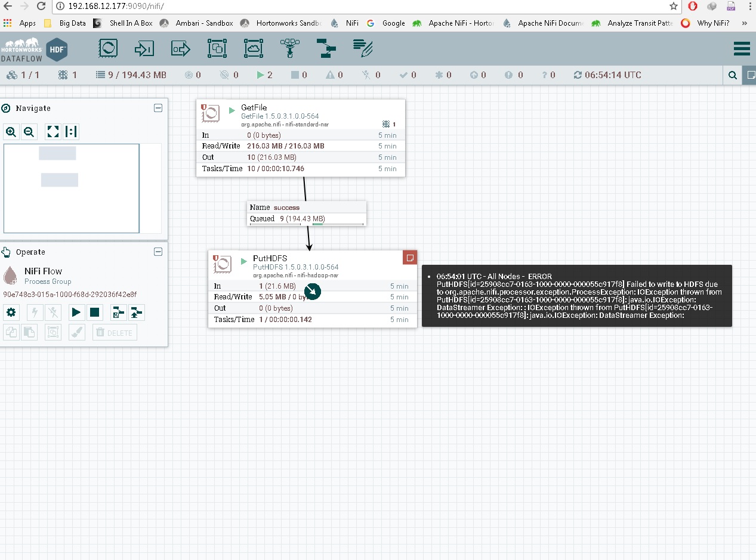Open the global hamburger menu
The image size is (756, 560).
point(742,49)
